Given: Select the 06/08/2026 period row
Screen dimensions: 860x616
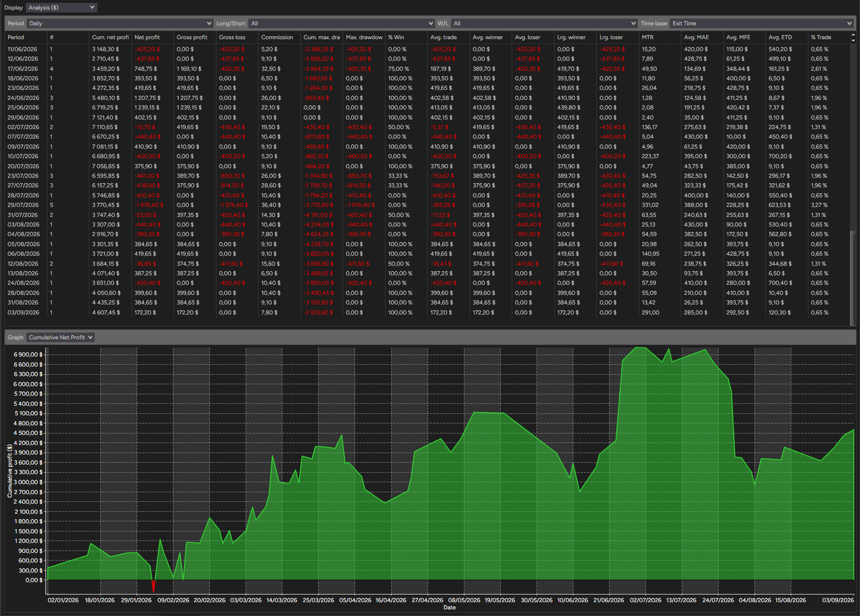Looking at the screenshot, I should tap(428, 254).
